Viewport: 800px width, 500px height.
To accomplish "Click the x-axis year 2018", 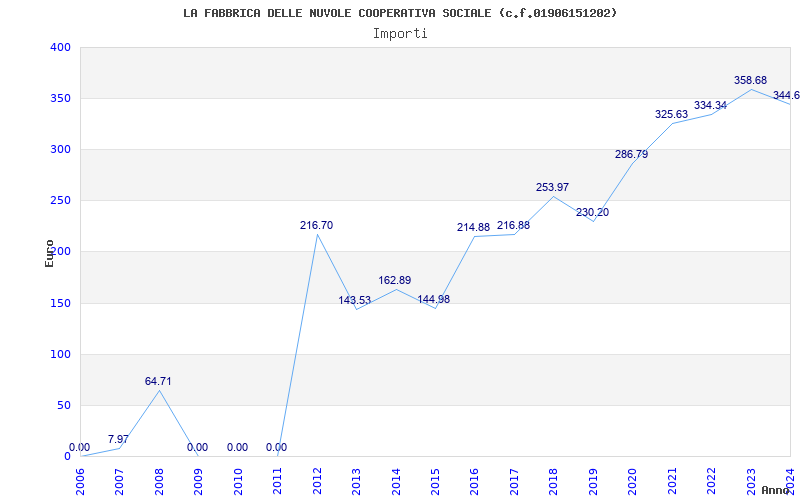I will [x=554, y=482].
